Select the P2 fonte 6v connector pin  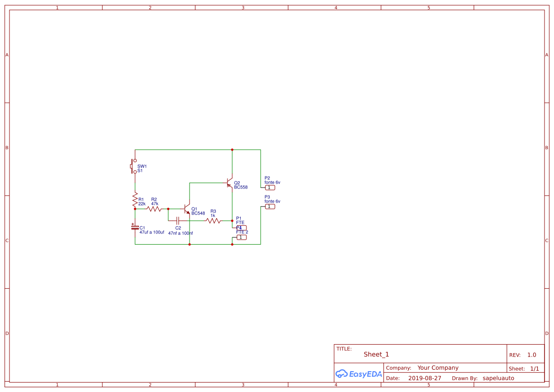coord(270,187)
